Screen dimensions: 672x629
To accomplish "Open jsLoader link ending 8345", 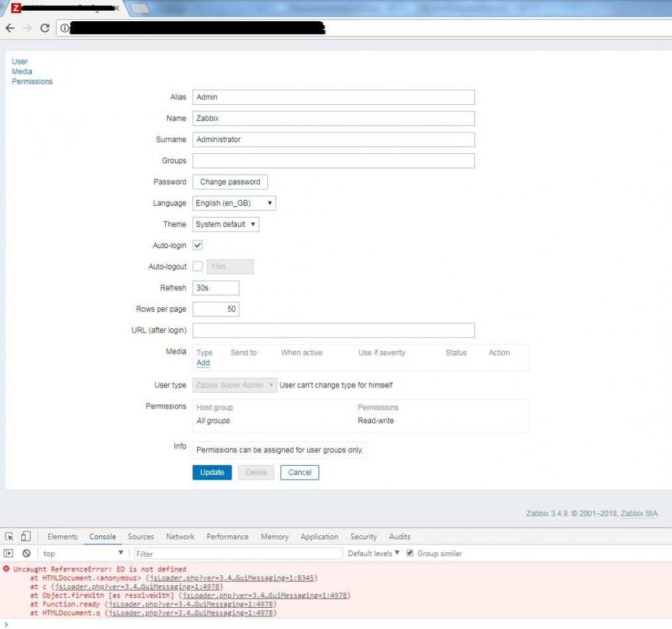I will click(x=232, y=578).
